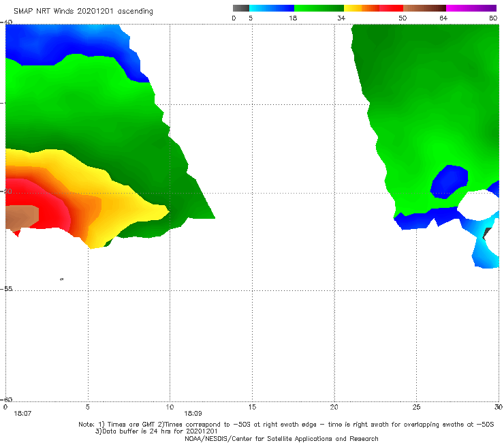Select the green segment of the colorbar
Image resolution: width=504 pixels, height=443 pixels.
pos(319,8)
